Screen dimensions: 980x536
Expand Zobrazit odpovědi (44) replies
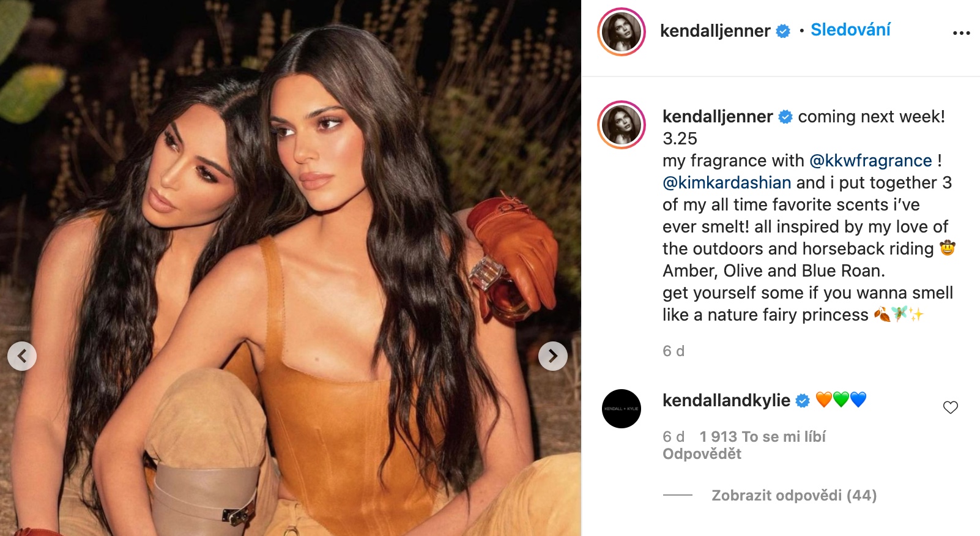[794, 495]
